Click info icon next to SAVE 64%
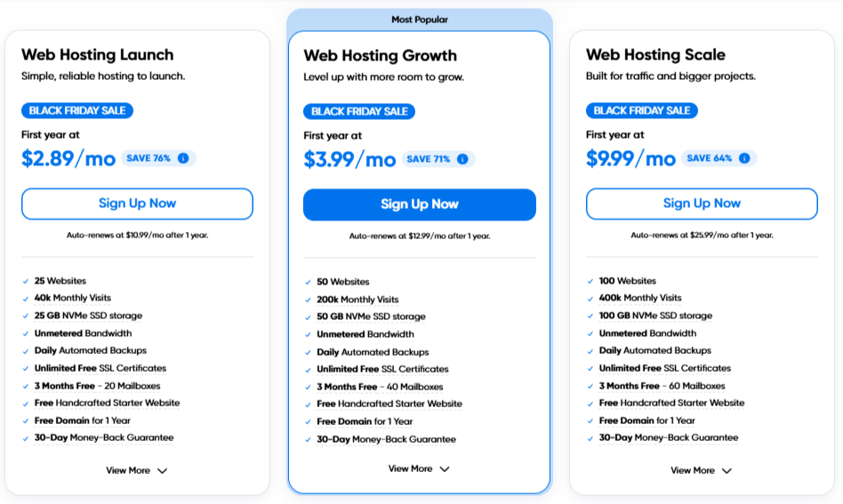 coord(744,158)
